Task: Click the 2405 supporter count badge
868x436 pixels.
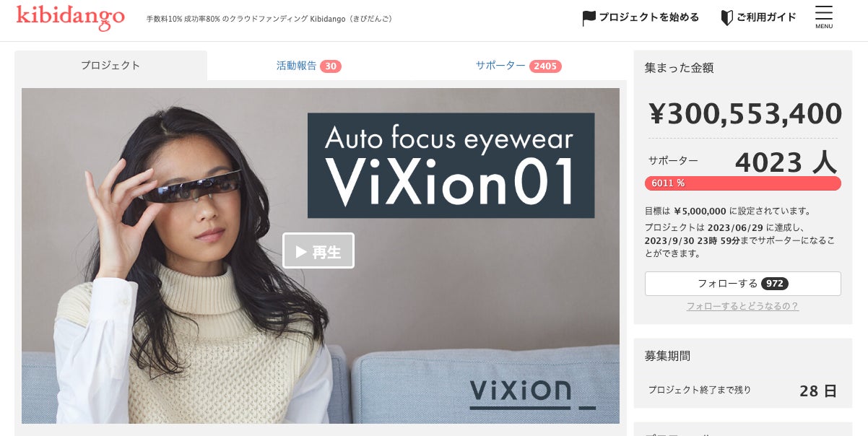Action: [x=545, y=66]
